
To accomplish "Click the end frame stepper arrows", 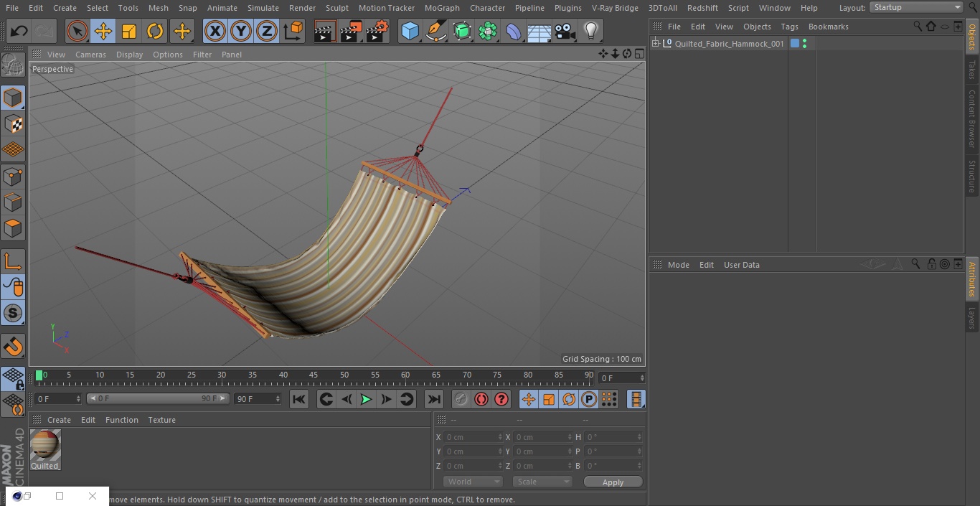I will [278, 398].
